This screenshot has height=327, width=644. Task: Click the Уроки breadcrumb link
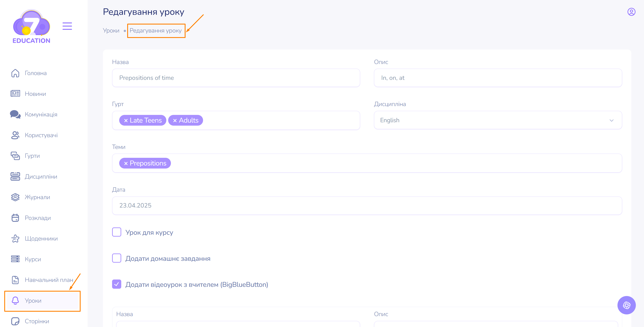[111, 30]
